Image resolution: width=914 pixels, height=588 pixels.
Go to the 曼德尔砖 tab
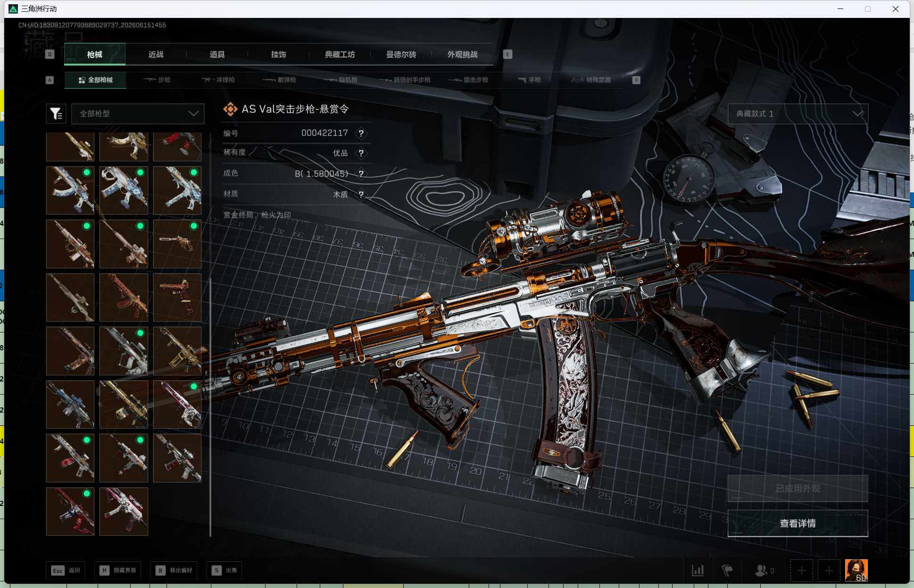click(x=401, y=54)
